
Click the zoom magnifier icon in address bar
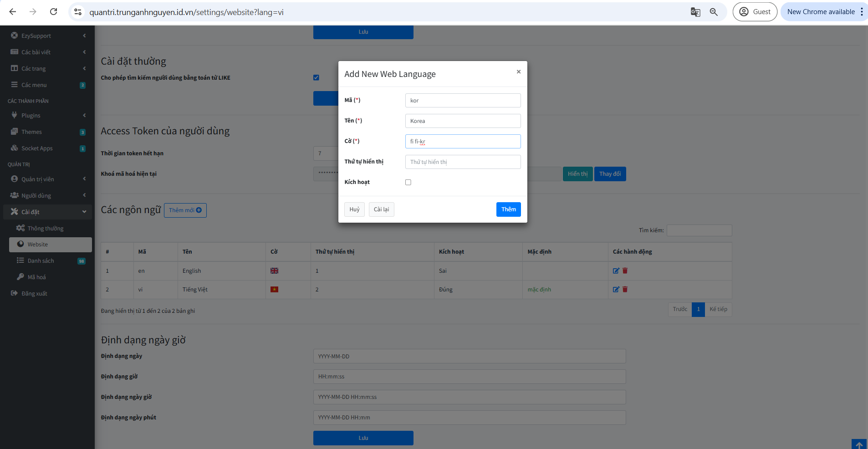click(714, 12)
